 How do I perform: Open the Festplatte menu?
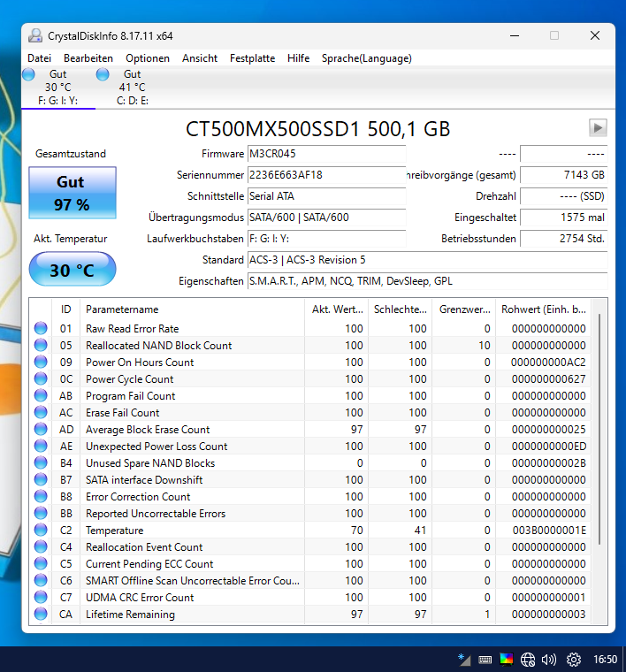point(252,58)
